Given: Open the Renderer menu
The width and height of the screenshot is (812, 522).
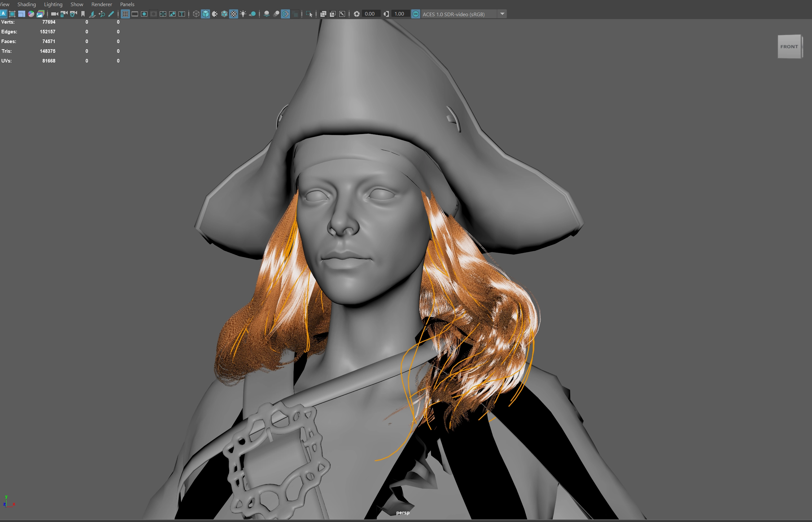Looking at the screenshot, I should (101, 5).
